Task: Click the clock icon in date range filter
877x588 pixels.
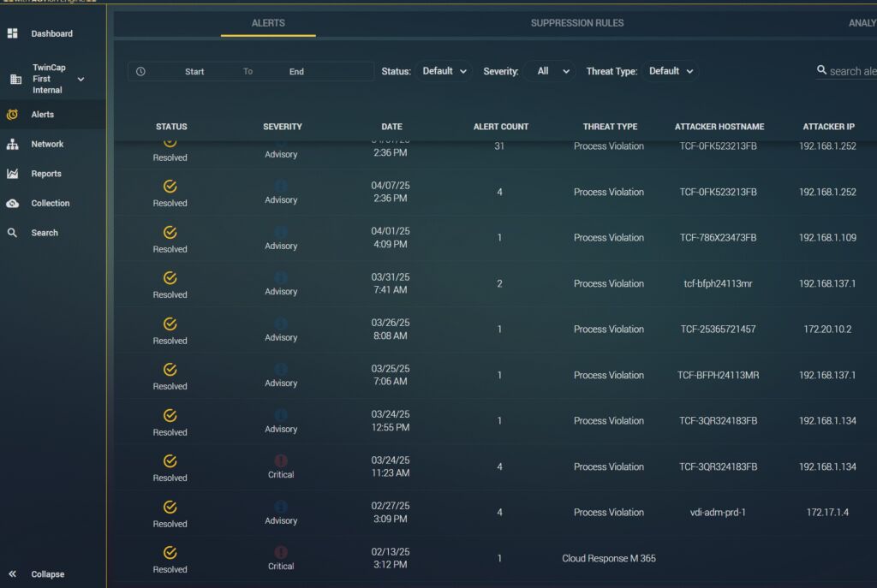Action: click(x=141, y=72)
